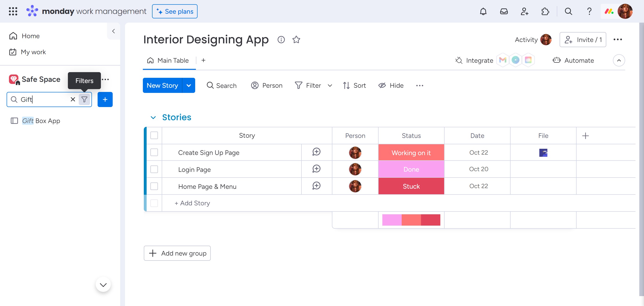Screen dimensions: 644x306
Task: Tick the Home Page & Menu checkbox
Action: (x=154, y=186)
